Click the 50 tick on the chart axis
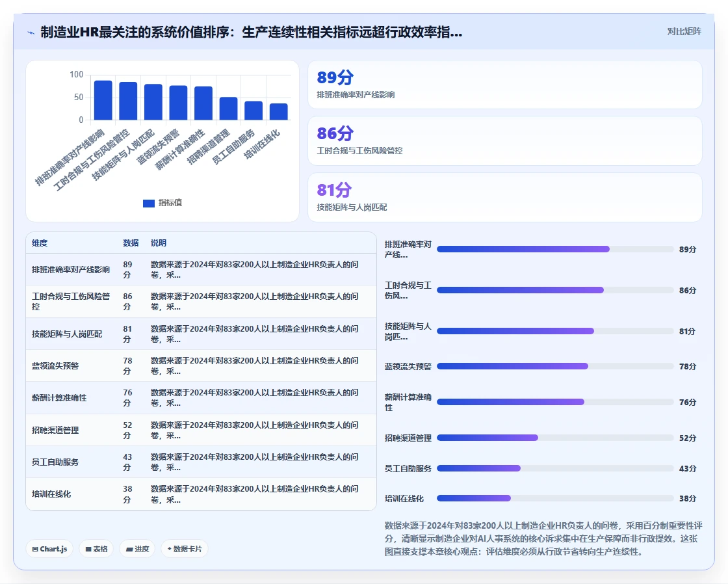Viewport: 728px width, 584px height. [x=79, y=97]
